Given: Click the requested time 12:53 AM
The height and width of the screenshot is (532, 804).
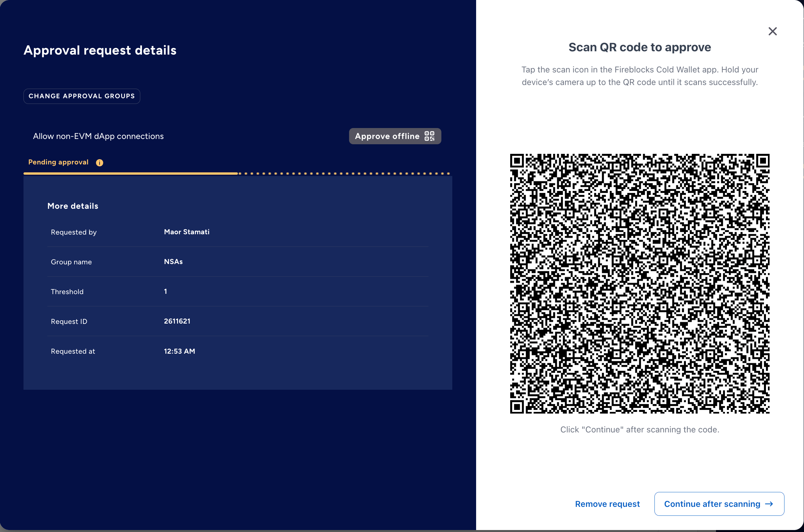Looking at the screenshot, I should (x=179, y=351).
